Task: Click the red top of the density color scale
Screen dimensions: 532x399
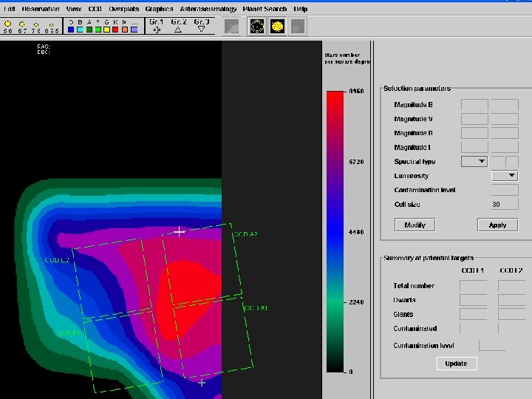Action: tap(335, 98)
